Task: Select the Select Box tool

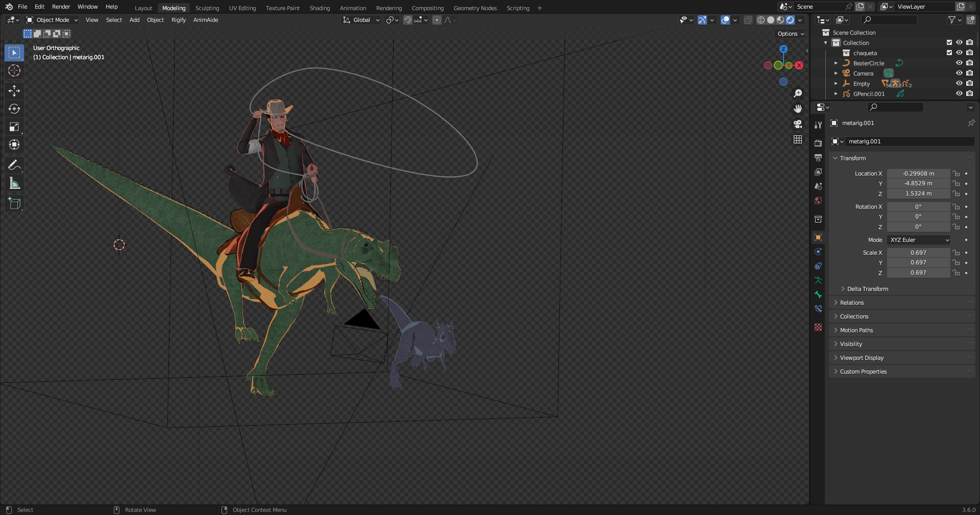Action: pos(14,53)
